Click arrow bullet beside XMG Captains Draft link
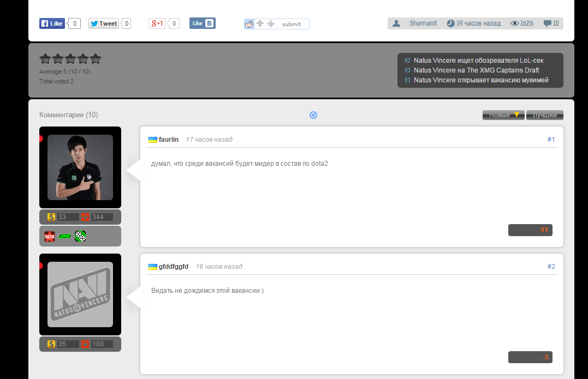 [407, 70]
